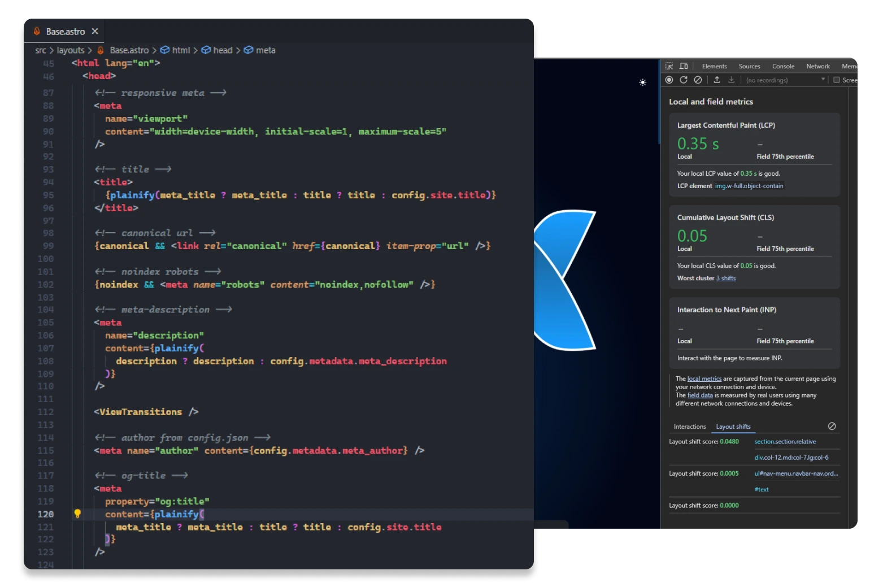Toggle the sun theme switcher
The width and height of the screenshot is (883, 588).
pos(642,82)
